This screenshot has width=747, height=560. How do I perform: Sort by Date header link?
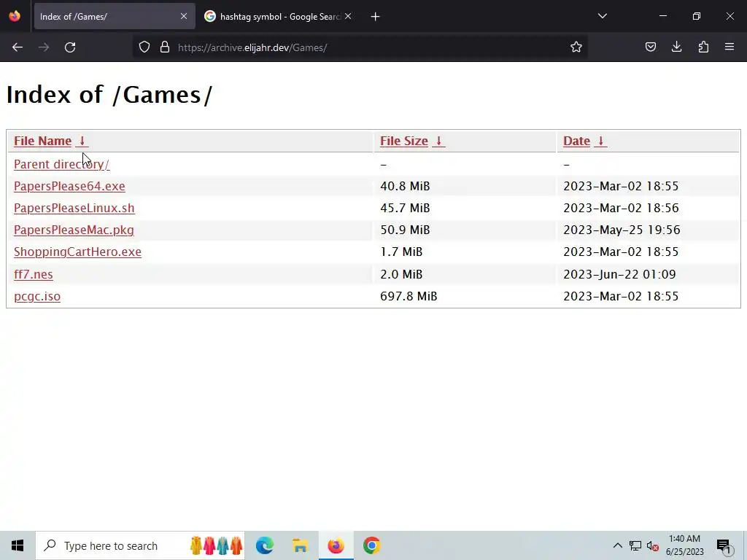point(576,141)
